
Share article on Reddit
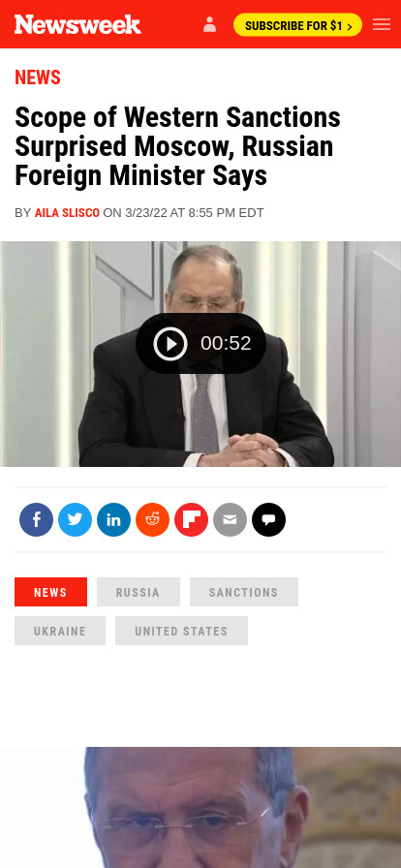[x=152, y=520]
